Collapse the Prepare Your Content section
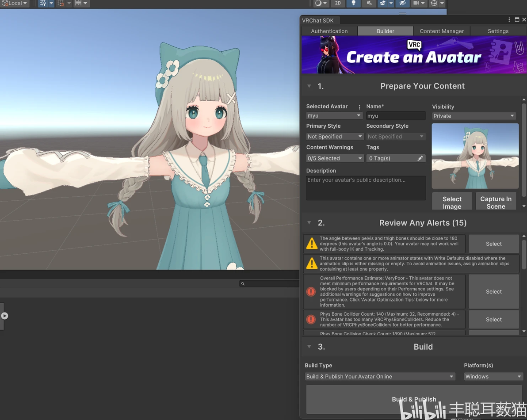Screen dimensions: 527x420 tap(309, 86)
